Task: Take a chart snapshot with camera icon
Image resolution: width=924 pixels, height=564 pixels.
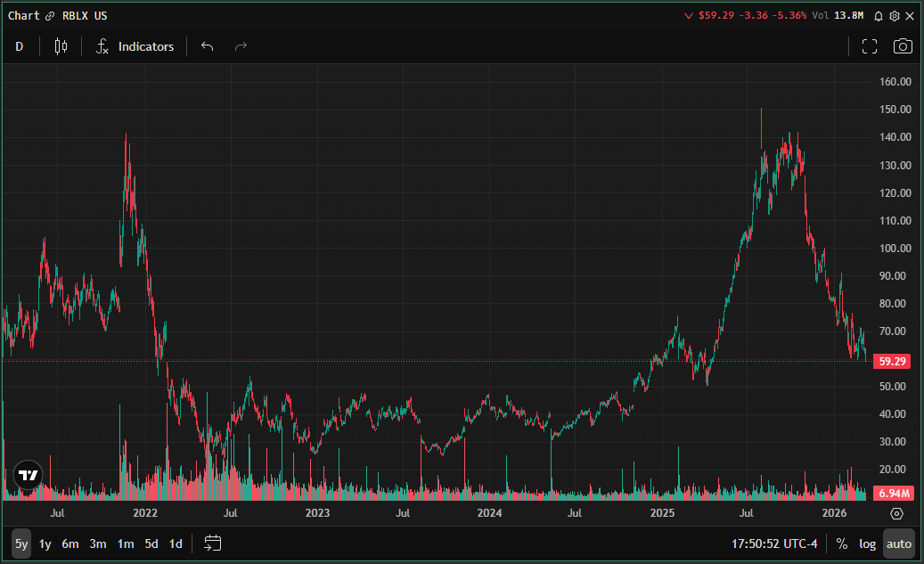Action: point(903,46)
